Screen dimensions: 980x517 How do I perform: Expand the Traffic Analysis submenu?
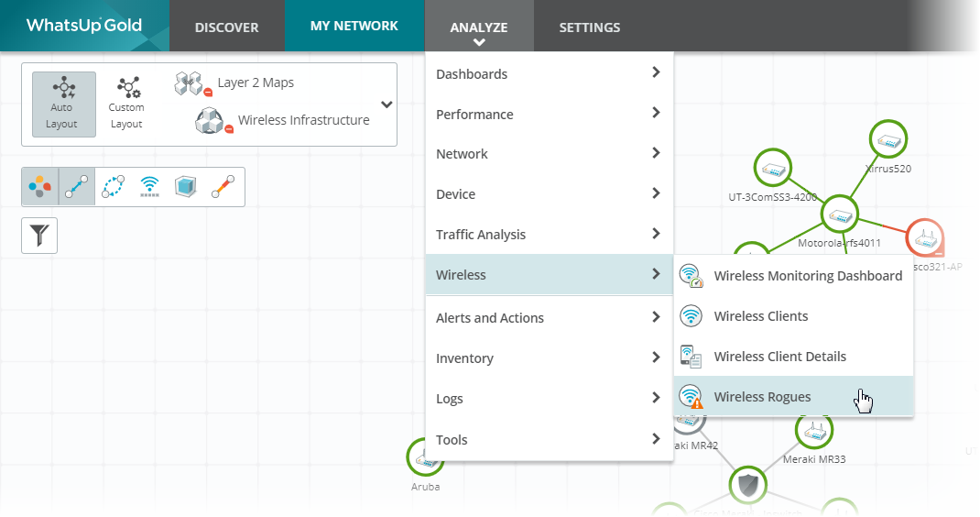pos(549,234)
